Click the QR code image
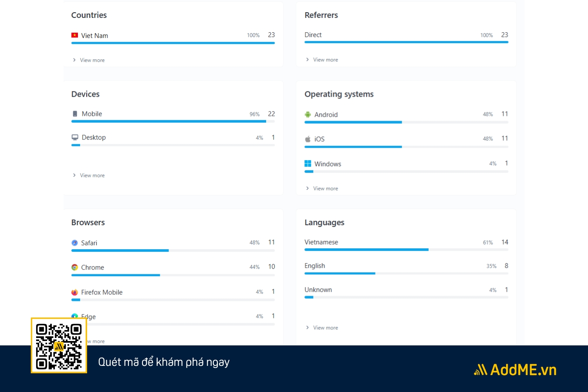The height and width of the screenshot is (392, 588). pos(59,345)
